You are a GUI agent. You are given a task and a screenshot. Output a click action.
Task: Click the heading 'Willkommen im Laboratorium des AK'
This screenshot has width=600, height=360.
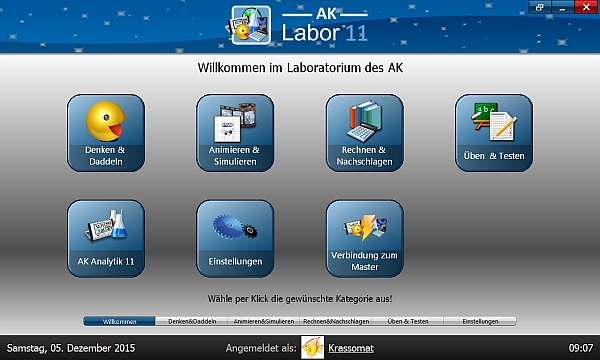[300, 68]
